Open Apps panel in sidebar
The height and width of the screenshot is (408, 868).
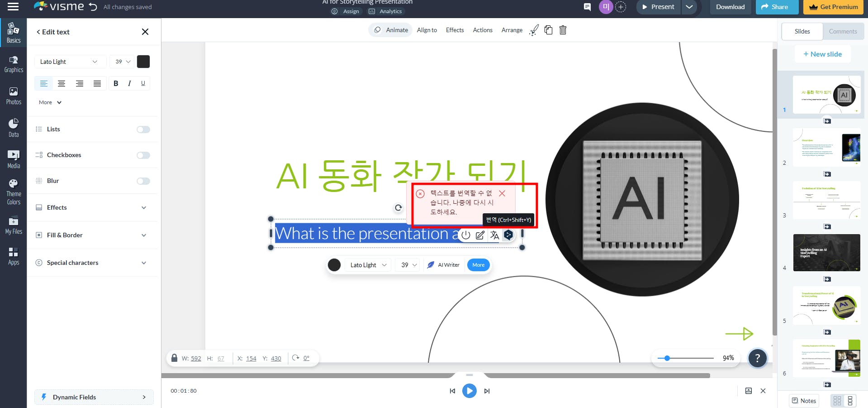click(x=14, y=256)
